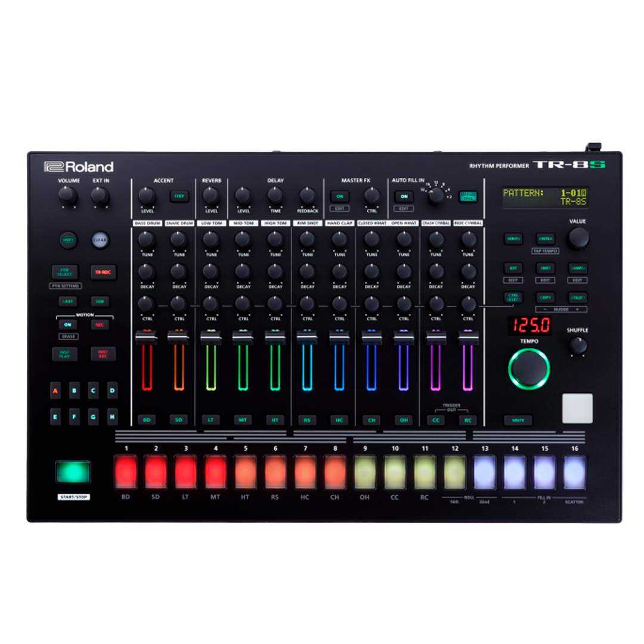The image size is (644, 644).
Task: Select the CC instrument button under fader
Action: click(436, 420)
